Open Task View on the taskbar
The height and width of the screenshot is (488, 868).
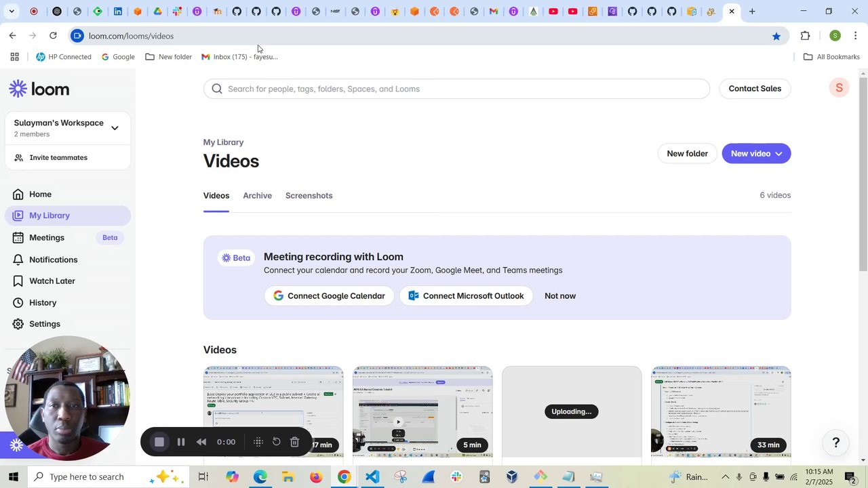click(x=203, y=477)
